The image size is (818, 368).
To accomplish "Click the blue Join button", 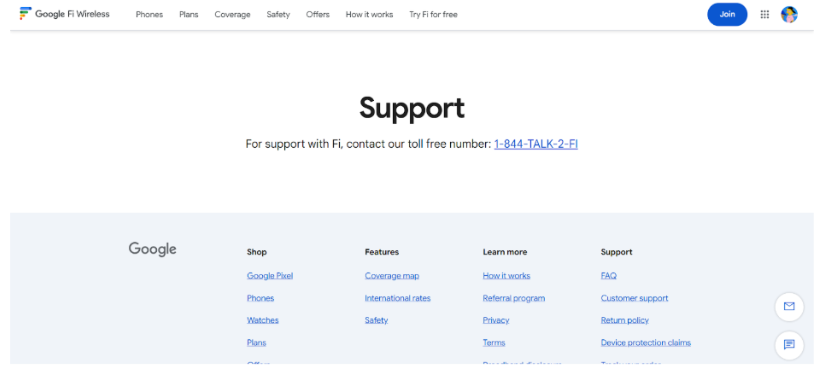I will coord(727,15).
